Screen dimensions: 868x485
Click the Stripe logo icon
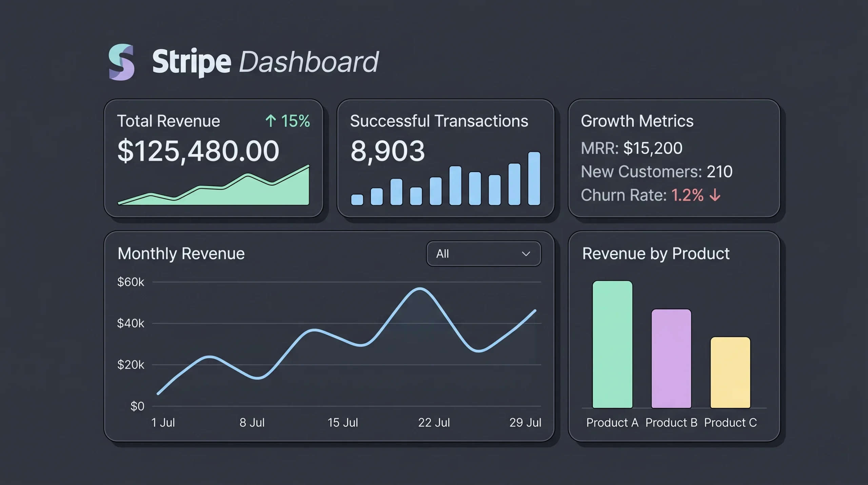click(122, 62)
